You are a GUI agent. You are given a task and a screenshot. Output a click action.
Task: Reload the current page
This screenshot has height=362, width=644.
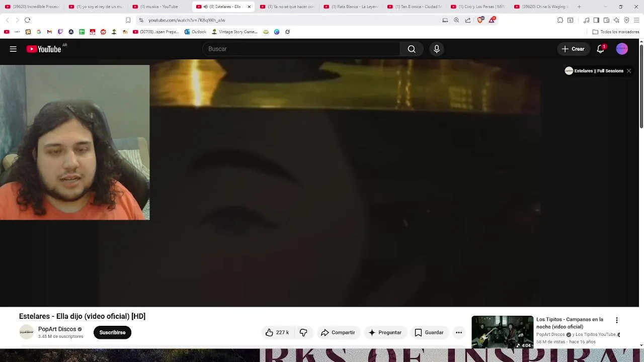click(27, 20)
